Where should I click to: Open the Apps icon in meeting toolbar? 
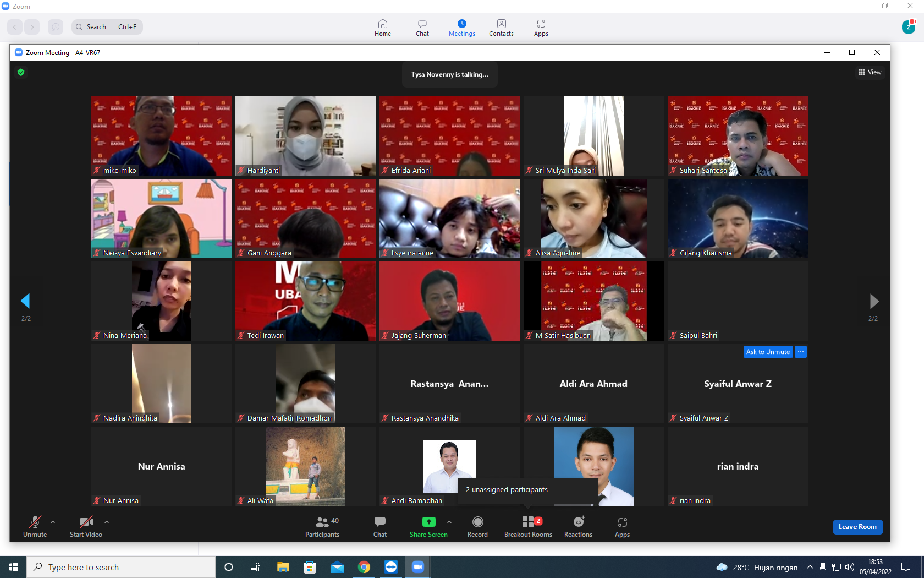(x=622, y=522)
